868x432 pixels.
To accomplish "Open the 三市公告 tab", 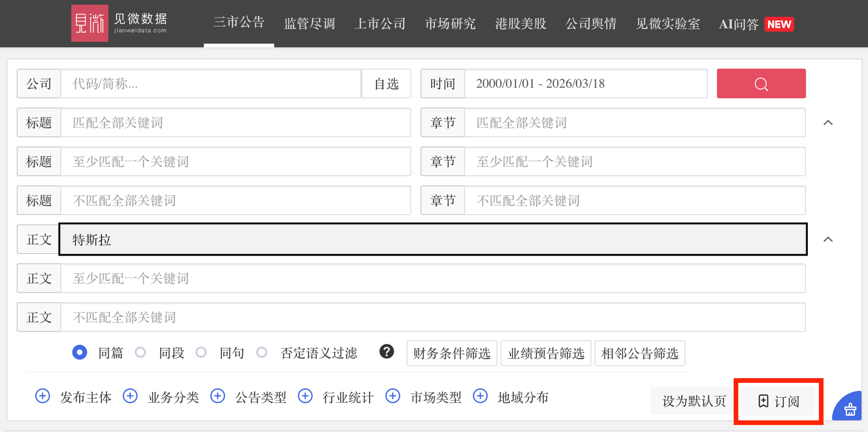I will coord(239,23).
